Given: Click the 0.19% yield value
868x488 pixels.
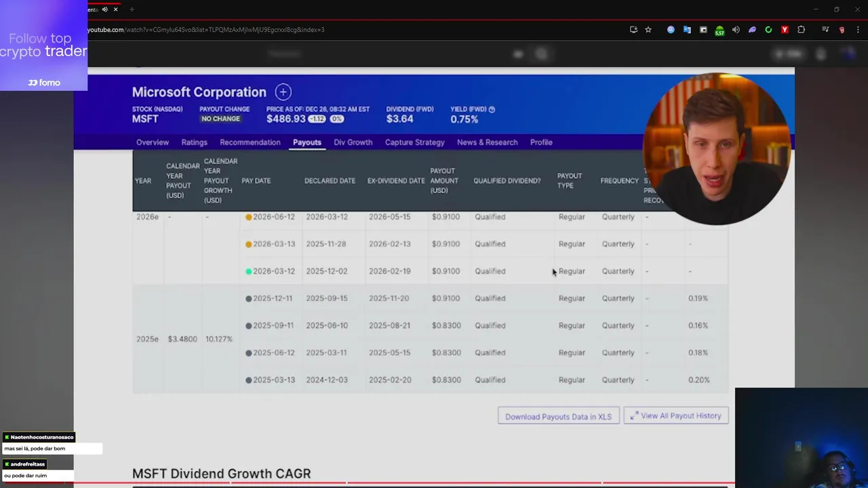Looking at the screenshot, I should 698,298.
